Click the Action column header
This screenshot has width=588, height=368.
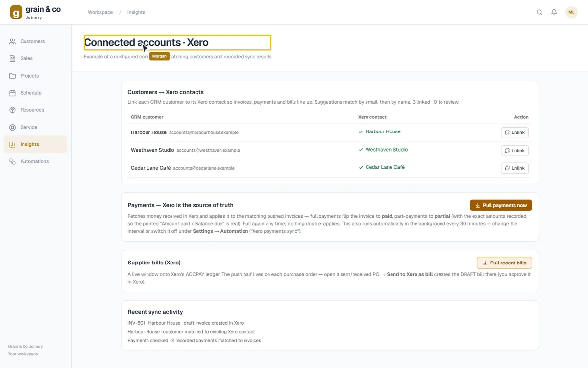[x=521, y=117]
